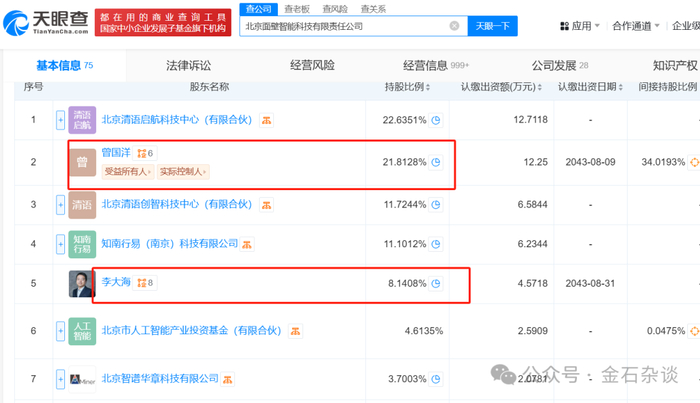
Task: Open shareholding history icon next to 11.1012%
Action: (x=436, y=244)
